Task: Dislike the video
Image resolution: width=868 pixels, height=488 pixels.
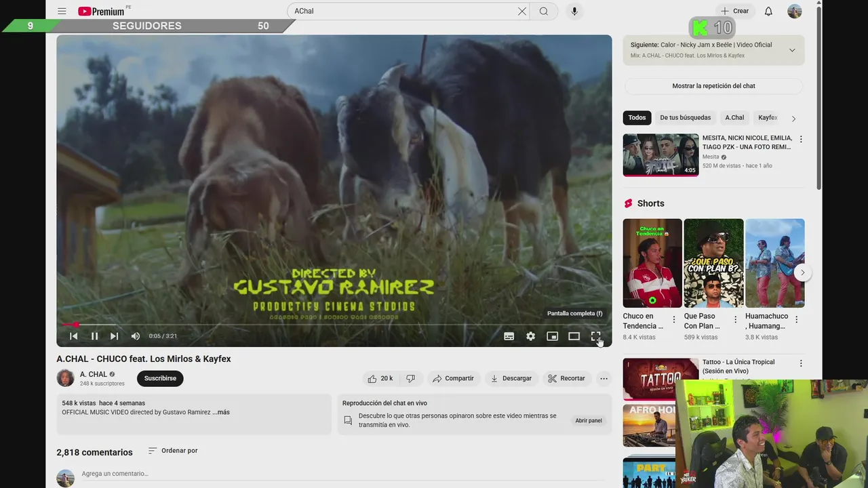Action: tap(410, 378)
